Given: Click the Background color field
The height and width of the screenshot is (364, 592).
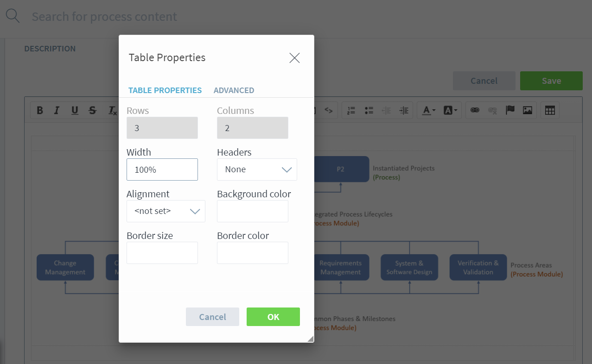Looking at the screenshot, I should tap(253, 211).
